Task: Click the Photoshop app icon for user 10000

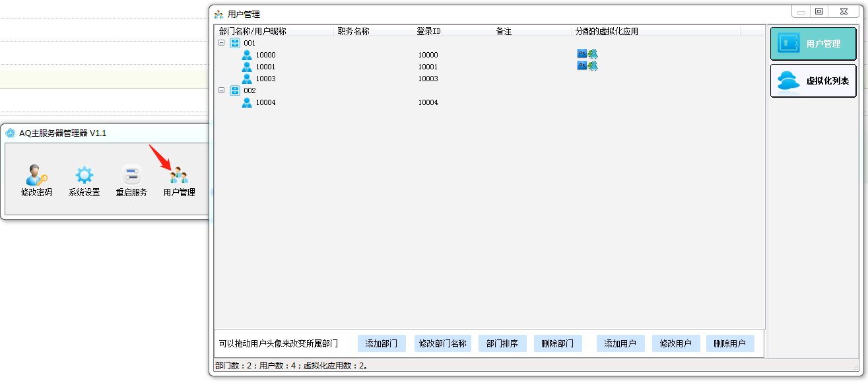Action: click(582, 54)
